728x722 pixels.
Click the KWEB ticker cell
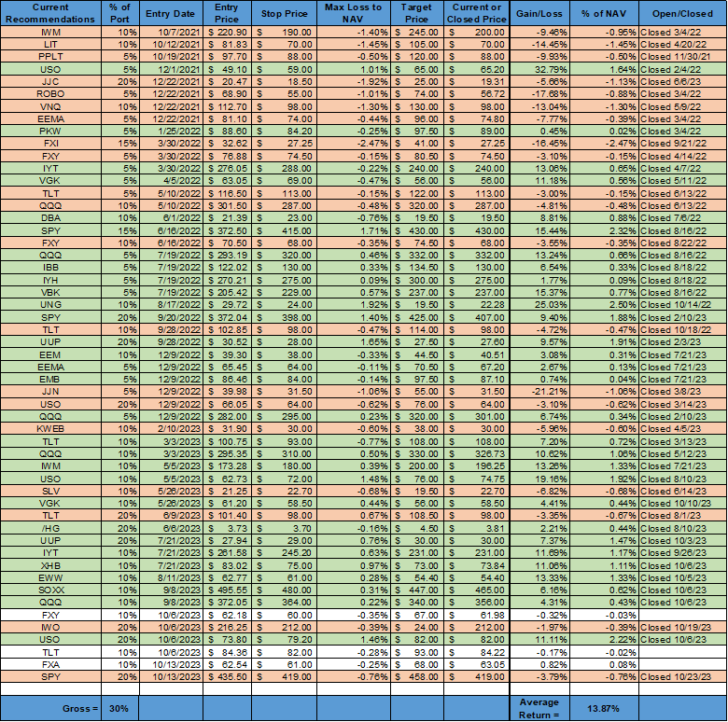tap(50, 429)
